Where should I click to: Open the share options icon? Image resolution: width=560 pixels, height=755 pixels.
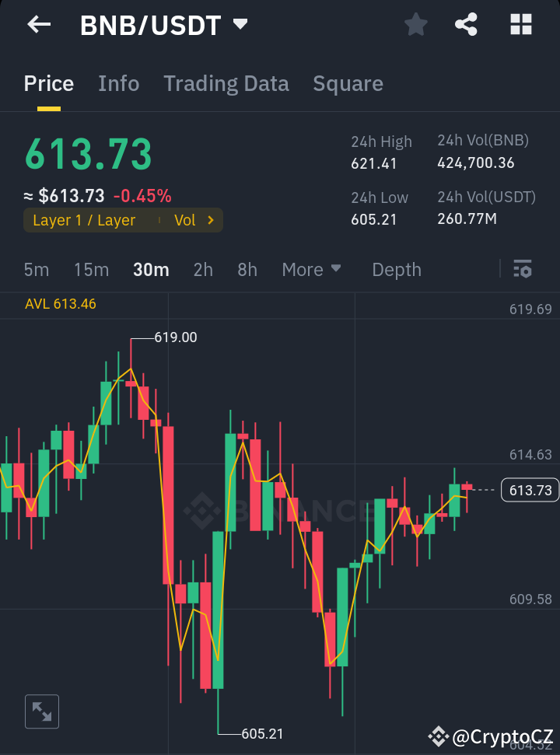click(x=466, y=24)
